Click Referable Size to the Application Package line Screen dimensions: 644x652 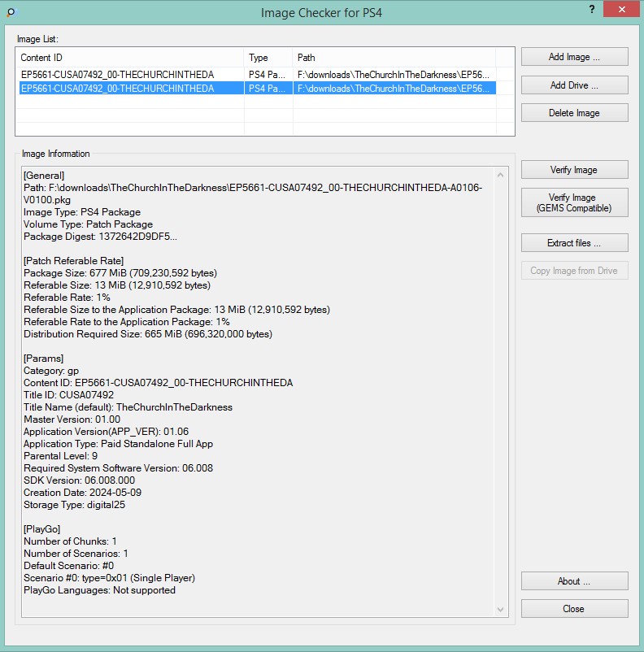click(176, 310)
